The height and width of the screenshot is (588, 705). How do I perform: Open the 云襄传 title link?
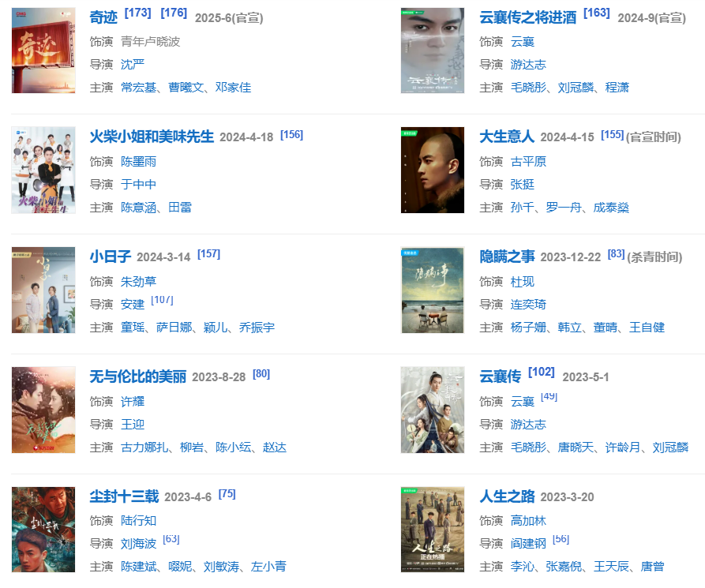500,376
